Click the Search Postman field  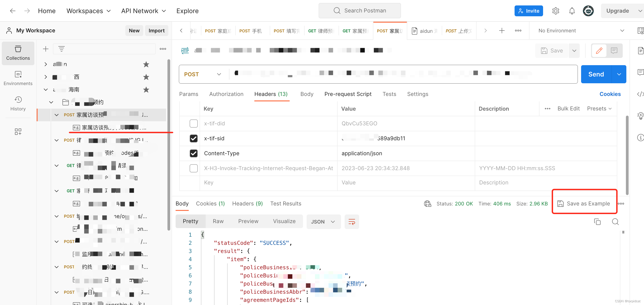[360, 10]
